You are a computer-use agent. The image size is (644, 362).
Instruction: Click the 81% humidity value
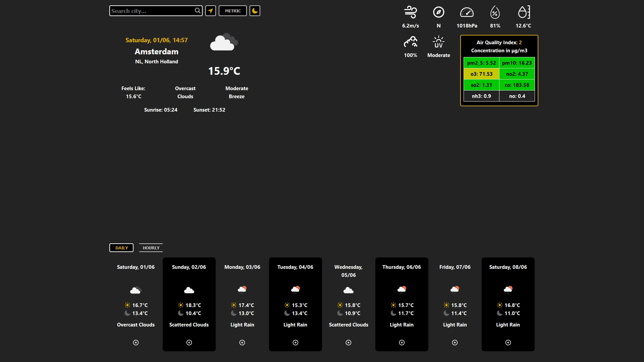495,25
